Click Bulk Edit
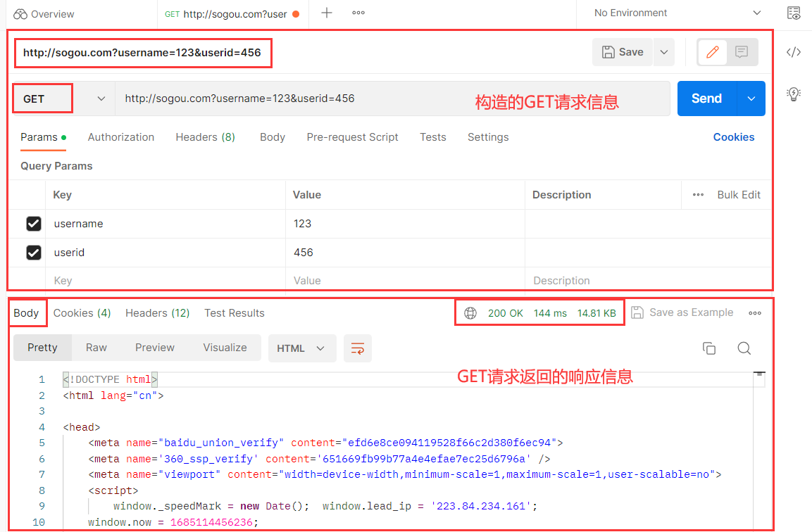This screenshot has width=812, height=532. tap(739, 195)
